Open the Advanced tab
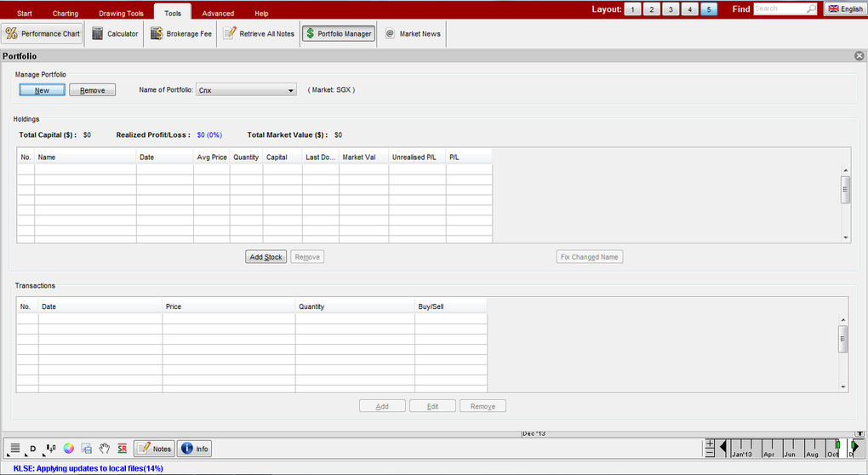Viewport: 868px width, 475px height. point(218,14)
